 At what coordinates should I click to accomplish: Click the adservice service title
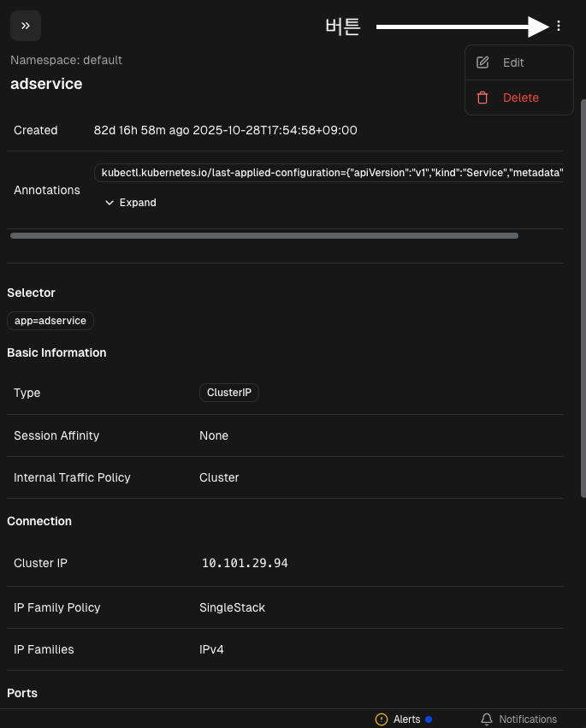[46, 84]
